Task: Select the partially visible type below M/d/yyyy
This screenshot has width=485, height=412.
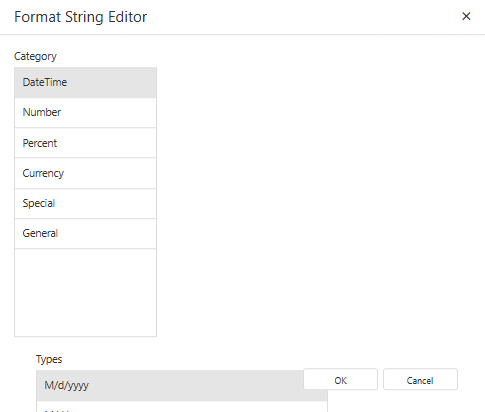Action: point(182,407)
